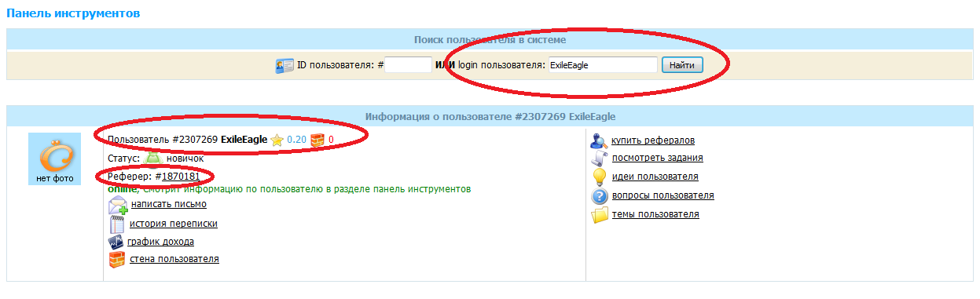Click the идеи пользователя lightbulb icon
Viewport: 980px width, 299px height.
600,177
